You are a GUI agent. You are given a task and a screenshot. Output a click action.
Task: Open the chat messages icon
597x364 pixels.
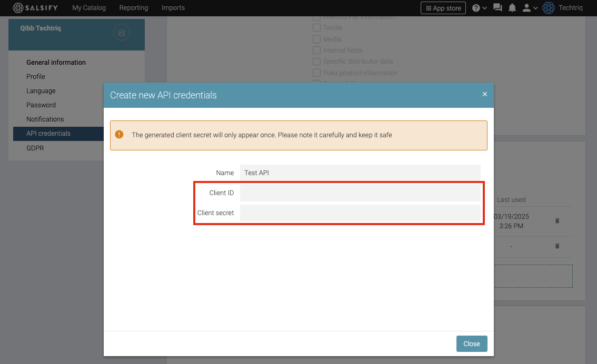click(498, 8)
